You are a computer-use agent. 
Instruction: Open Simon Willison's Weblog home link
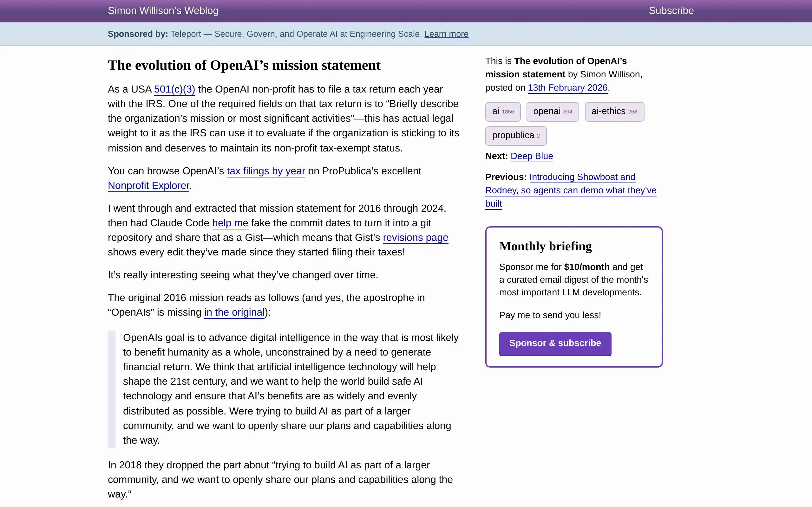point(163,11)
